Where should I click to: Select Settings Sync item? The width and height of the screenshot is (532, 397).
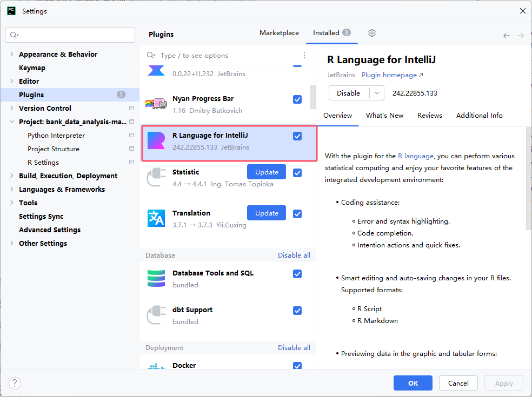(x=41, y=216)
